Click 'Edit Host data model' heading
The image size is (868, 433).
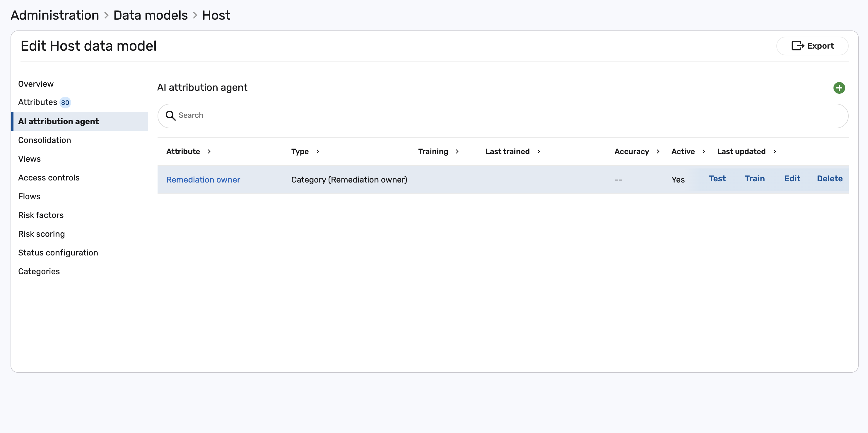point(89,46)
